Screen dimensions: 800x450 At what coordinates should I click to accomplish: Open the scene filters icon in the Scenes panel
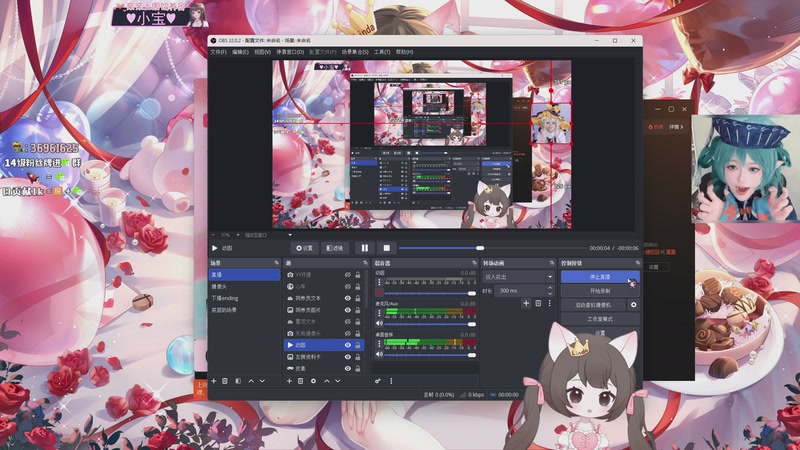click(x=238, y=381)
